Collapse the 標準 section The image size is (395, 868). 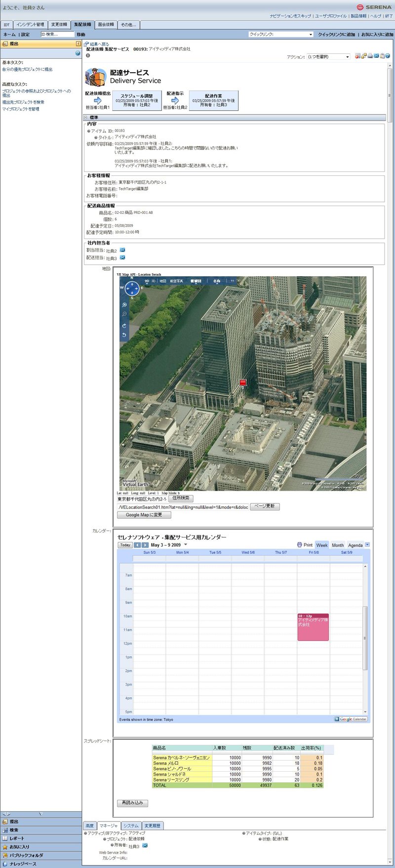[x=86, y=118]
